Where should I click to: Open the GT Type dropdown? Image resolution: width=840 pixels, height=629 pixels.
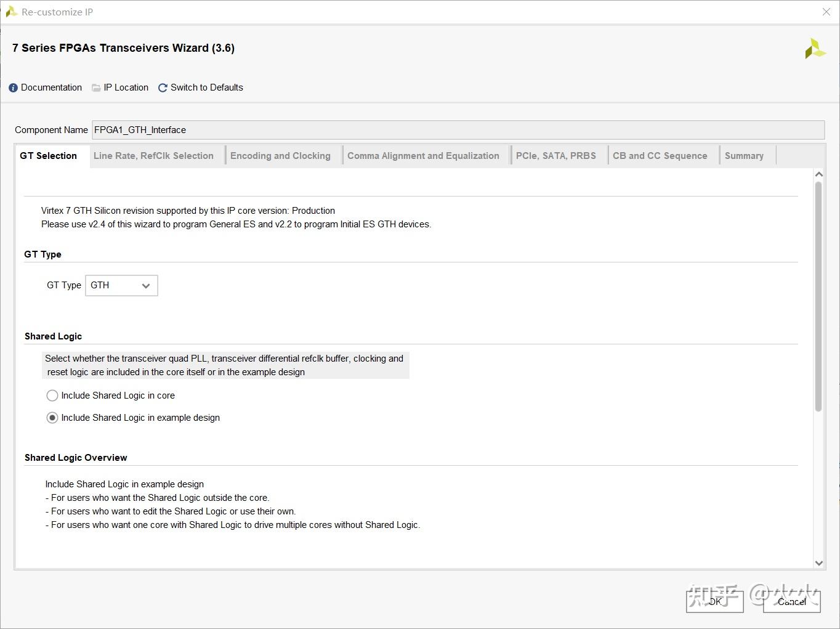pyautogui.click(x=121, y=285)
